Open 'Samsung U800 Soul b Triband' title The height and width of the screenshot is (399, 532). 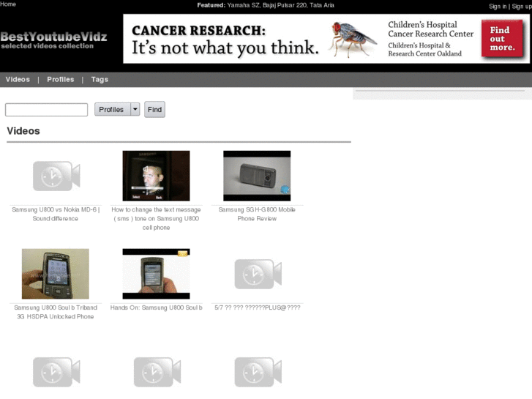[x=56, y=312]
